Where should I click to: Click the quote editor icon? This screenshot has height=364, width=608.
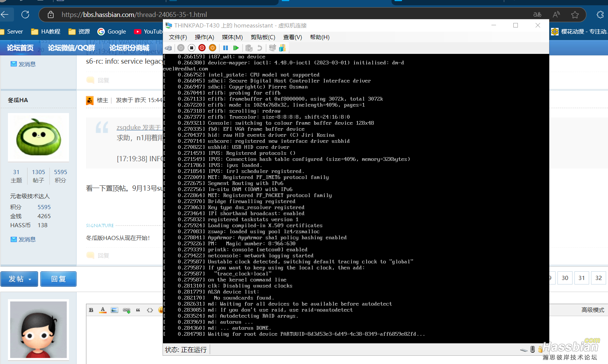(138, 310)
